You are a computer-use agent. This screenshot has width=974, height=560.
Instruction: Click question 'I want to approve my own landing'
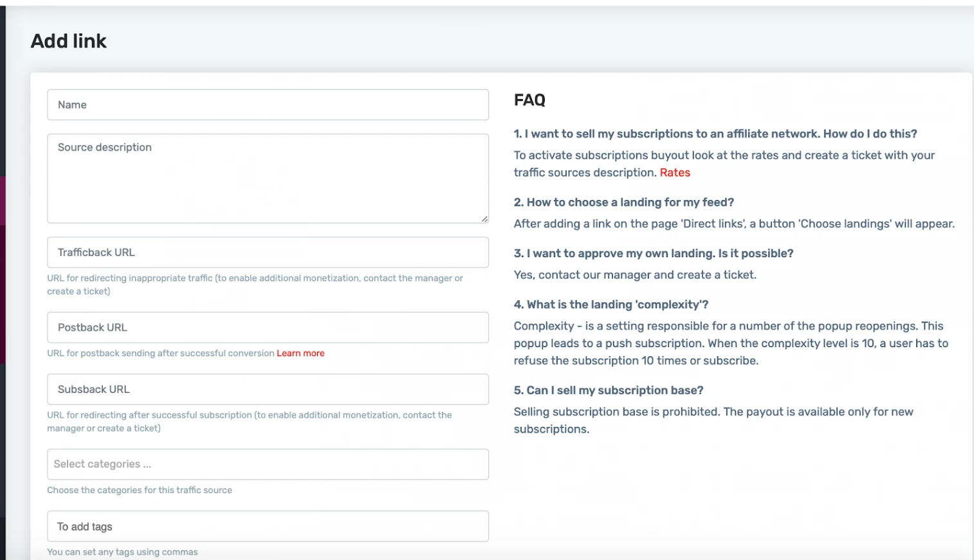point(653,253)
